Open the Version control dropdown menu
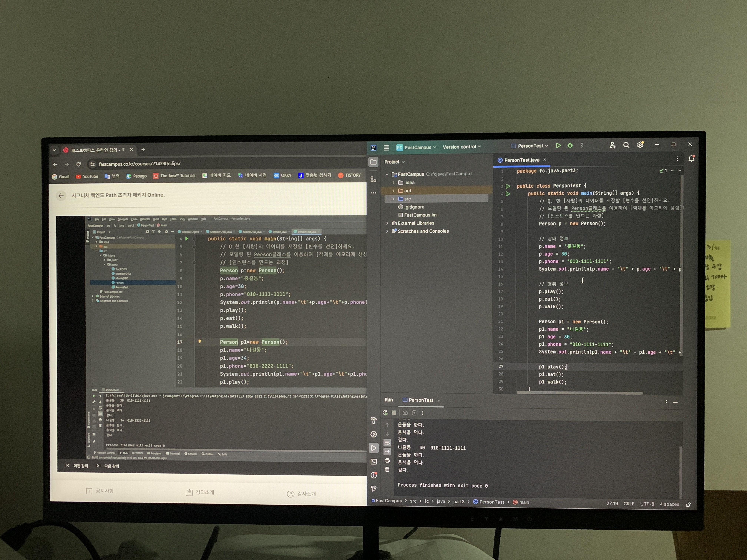The image size is (747, 560). [461, 147]
